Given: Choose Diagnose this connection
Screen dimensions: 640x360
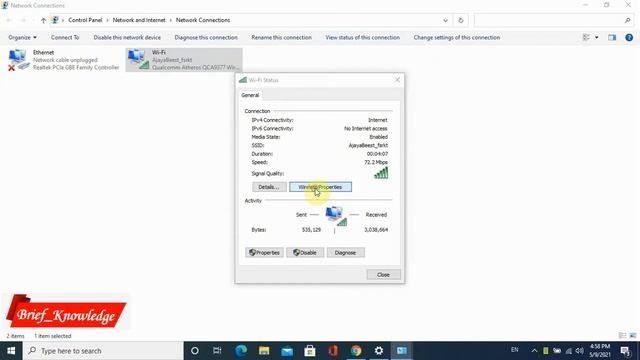Looking at the screenshot, I should (x=206, y=38).
